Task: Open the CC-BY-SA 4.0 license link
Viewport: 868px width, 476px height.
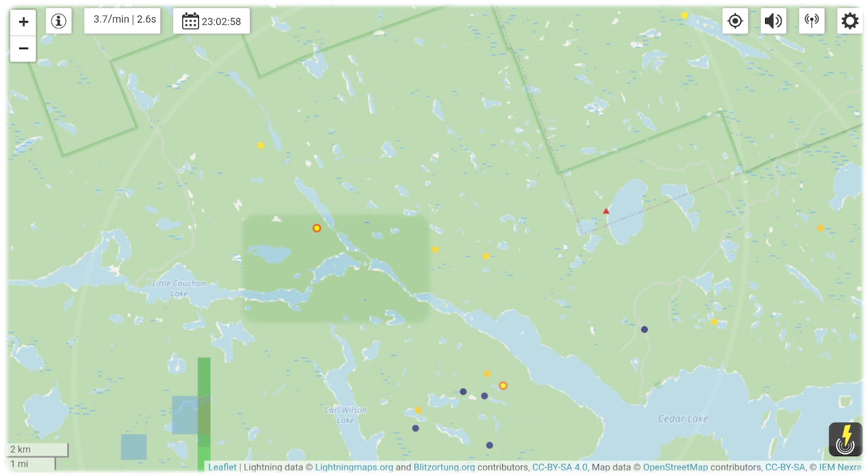Action: (x=560, y=467)
